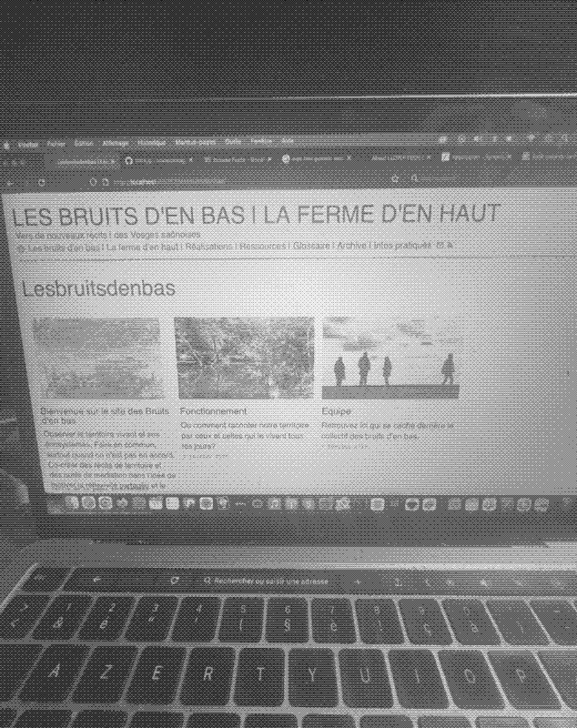Close the GitHub browser tab
577x728 pixels.
click(x=190, y=160)
